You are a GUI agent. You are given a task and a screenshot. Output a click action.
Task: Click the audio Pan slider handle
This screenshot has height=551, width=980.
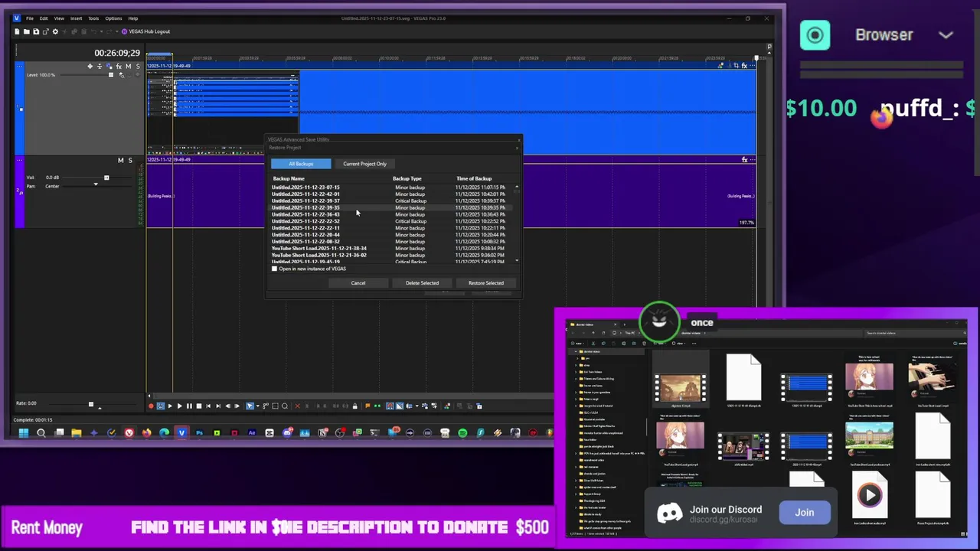[96, 184]
